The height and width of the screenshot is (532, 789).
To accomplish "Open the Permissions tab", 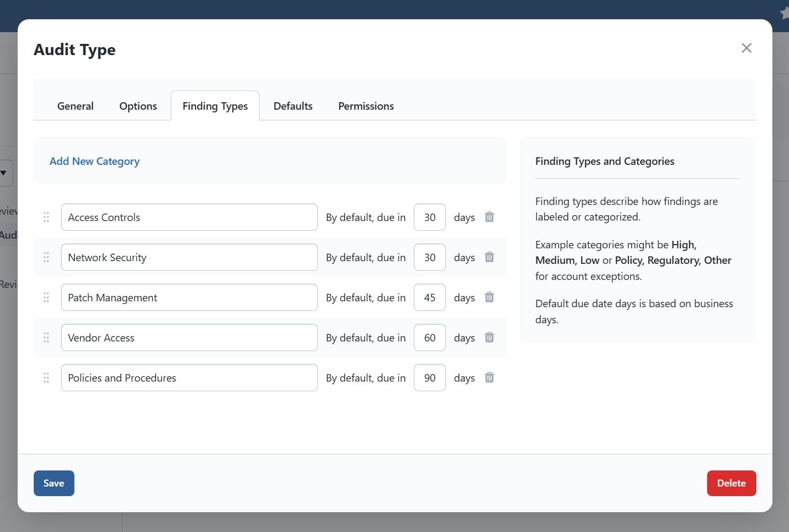I will [x=366, y=106].
